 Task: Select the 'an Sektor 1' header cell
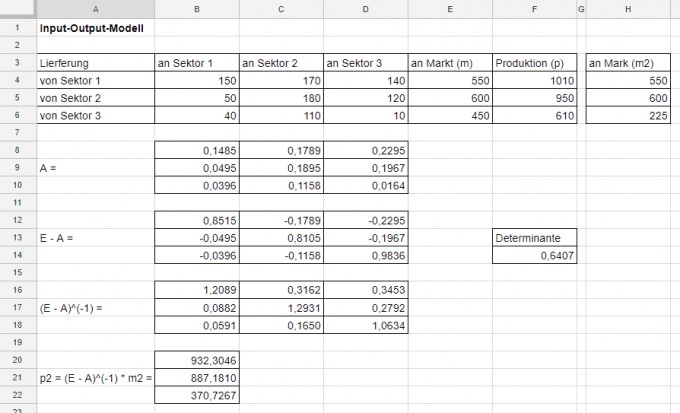[197, 63]
